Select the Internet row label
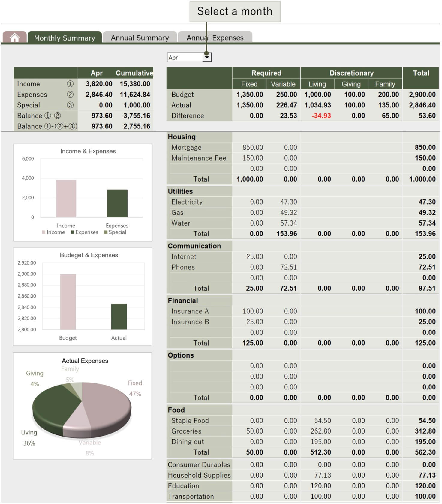Screen dimensions: 442x504 [x=184, y=256]
